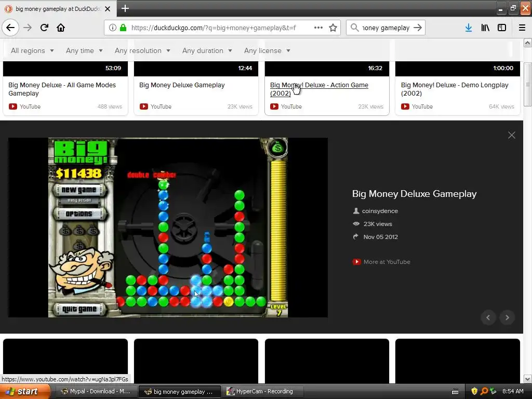
Task: Click the 8:54 AM taskbar clock
Action: (513, 391)
